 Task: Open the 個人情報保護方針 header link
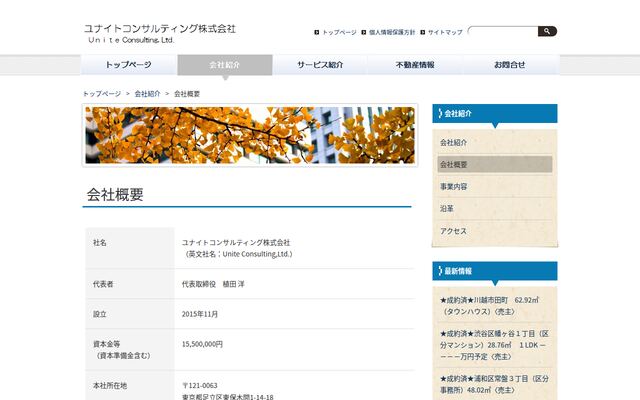pyautogui.click(x=392, y=32)
